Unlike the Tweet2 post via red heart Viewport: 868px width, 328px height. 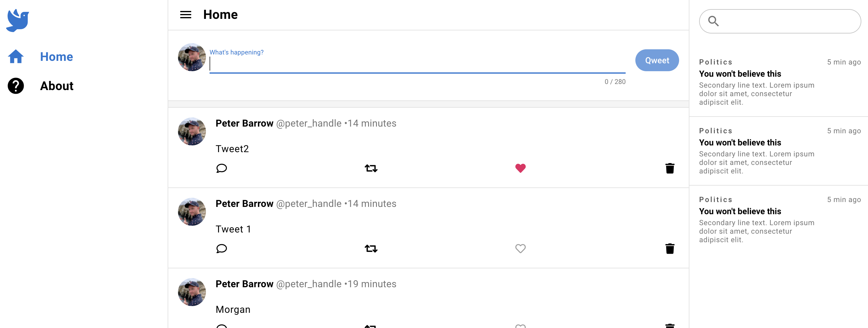click(520, 168)
